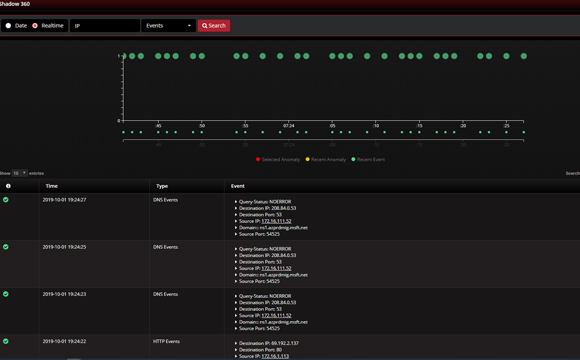This screenshot has width=580, height=360.
Task: Click the HTTP Events type cell
Action: coord(166,341)
